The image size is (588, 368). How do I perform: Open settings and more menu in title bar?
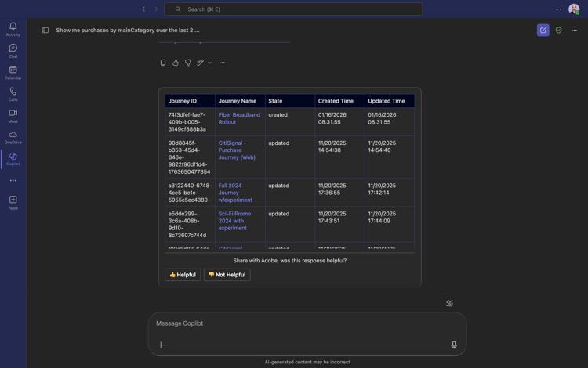[x=558, y=9]
